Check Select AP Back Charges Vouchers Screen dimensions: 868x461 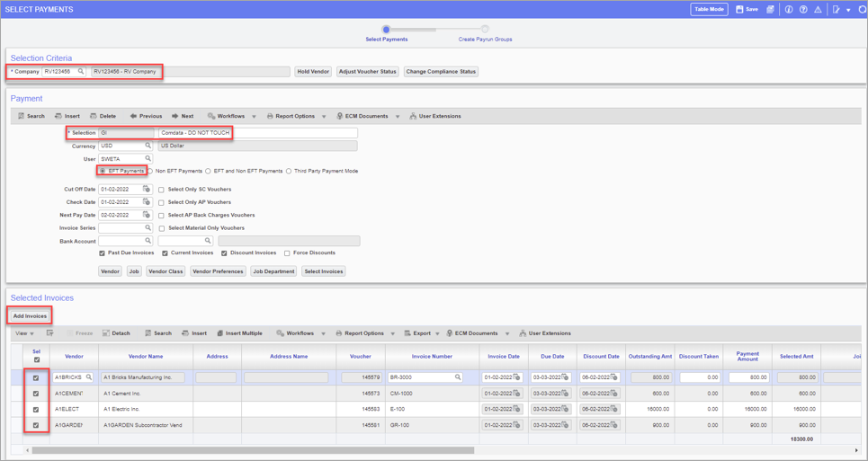161,216
